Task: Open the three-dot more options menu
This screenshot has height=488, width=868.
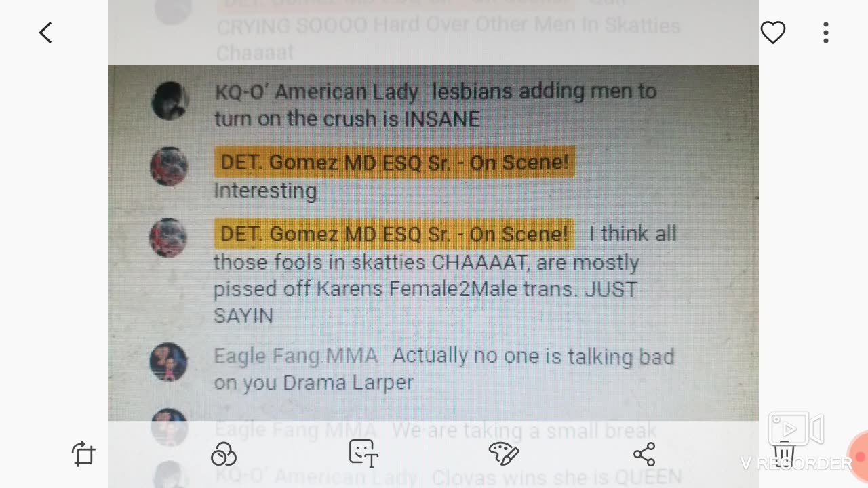Action: tap(825, 33)
